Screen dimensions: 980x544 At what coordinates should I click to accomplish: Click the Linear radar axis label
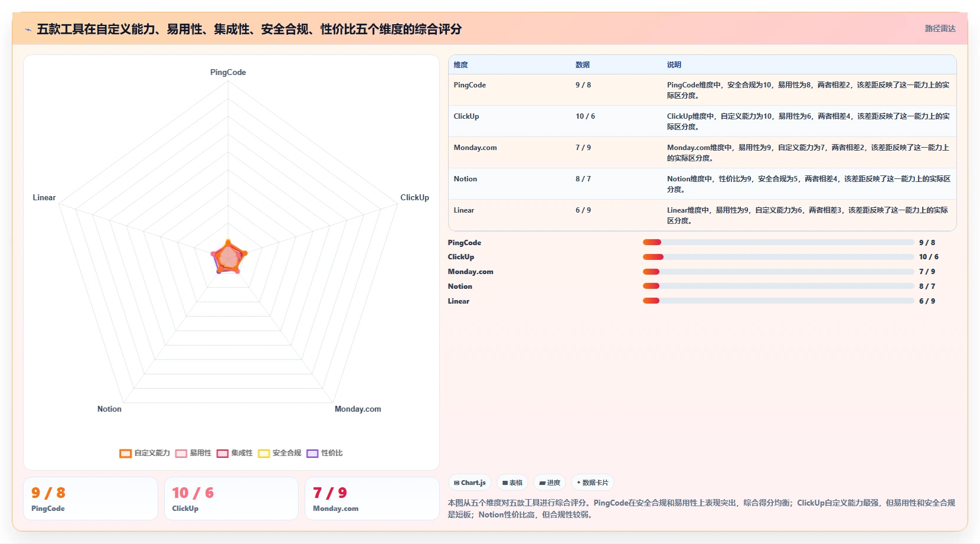[x=44, y=197]
